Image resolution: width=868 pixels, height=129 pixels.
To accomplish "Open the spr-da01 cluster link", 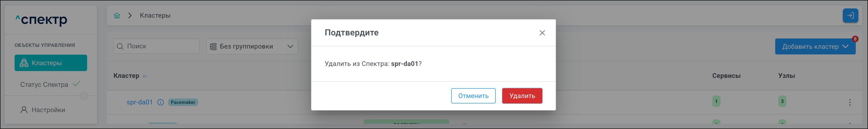I will [139, 102].
